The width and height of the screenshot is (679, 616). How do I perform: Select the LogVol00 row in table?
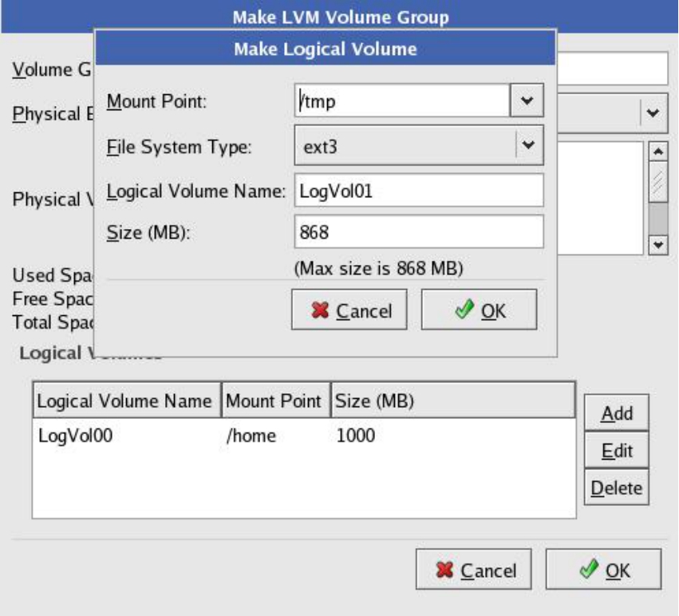(x=303, y=436)
